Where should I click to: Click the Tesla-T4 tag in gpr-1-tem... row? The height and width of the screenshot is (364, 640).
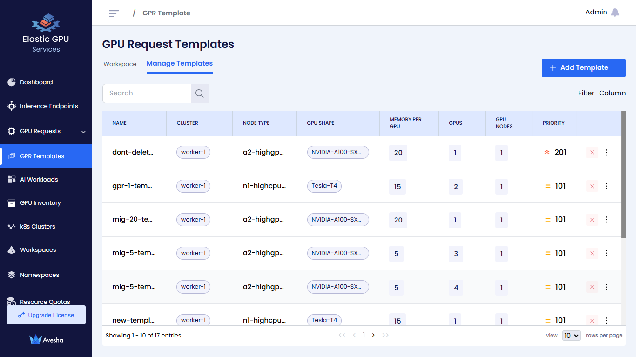324,186
